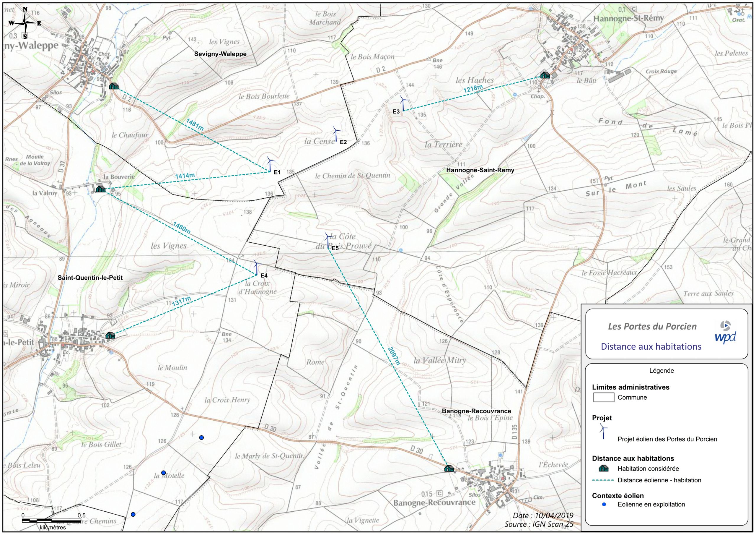Click the 1480m distance label
The height and width of the screenshot is (535, 756).
click(x=182, y=228)
